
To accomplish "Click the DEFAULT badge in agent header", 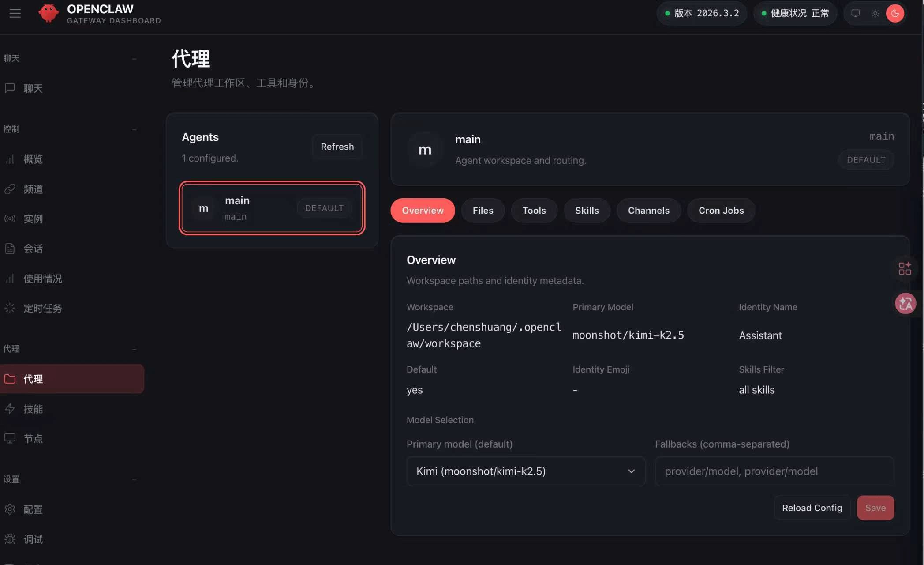I will [x=866, y=160].
